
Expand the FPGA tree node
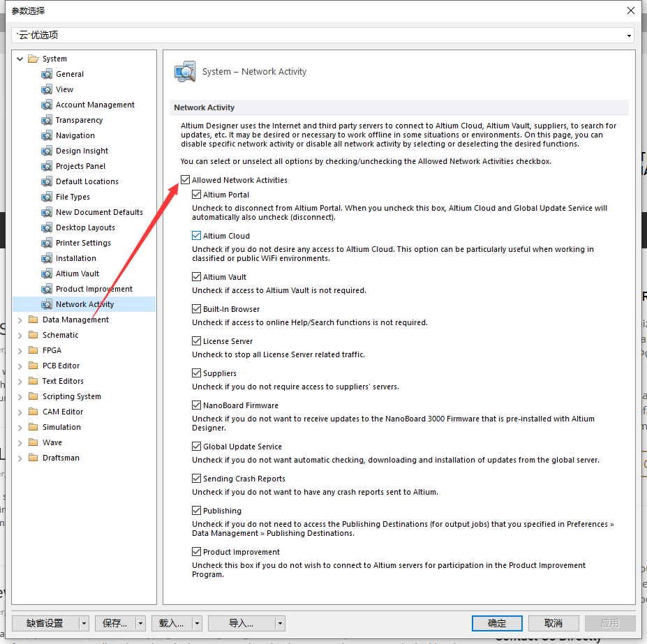pyautogui.click(x=20, y=351)
